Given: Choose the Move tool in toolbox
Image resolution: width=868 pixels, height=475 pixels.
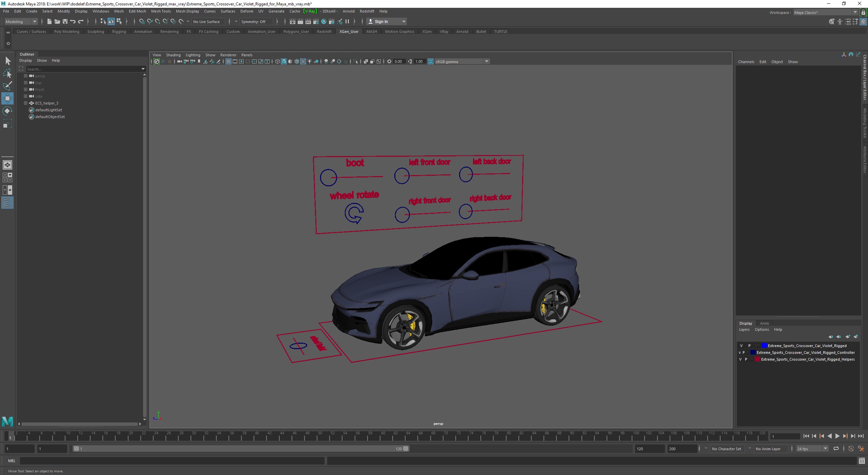Looking at the screenshot, I should [x=7, y=98].
